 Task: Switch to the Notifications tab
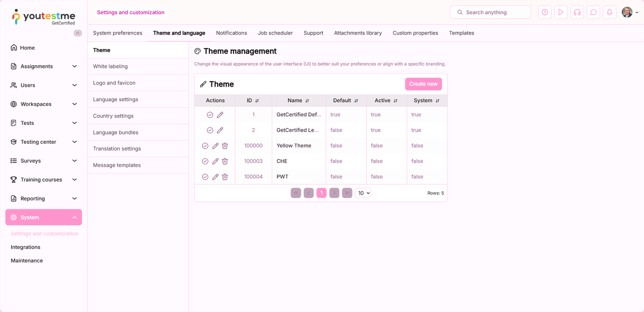pyautogui.click(x=231, y=33)
